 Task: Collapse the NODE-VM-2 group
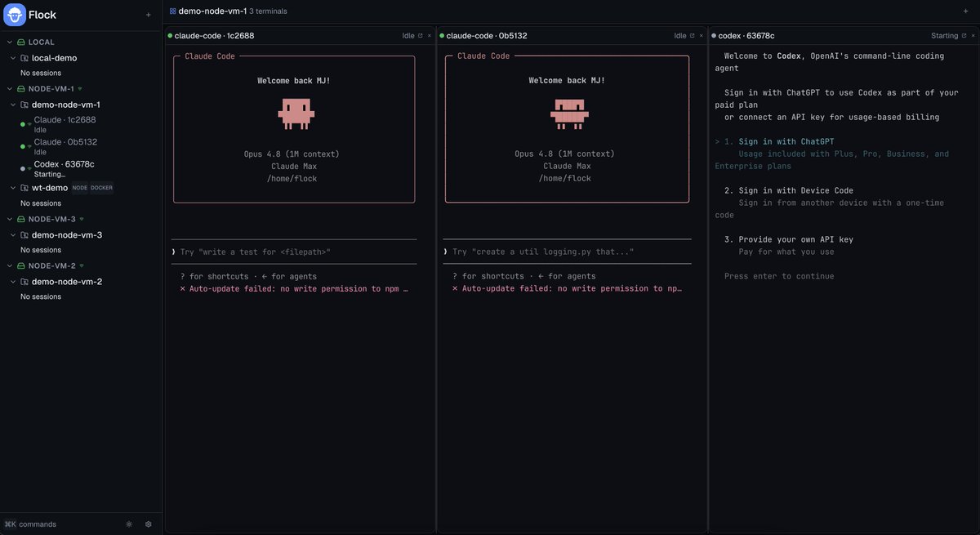point(9,265)
